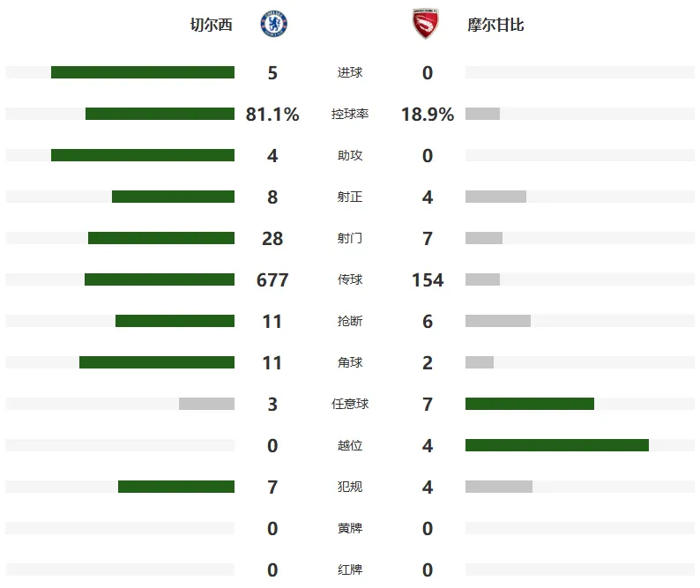This screenshot has width=700, height=588.
Task: Click Morecambe's 154 passes value
Action: (x=428, y=280)
